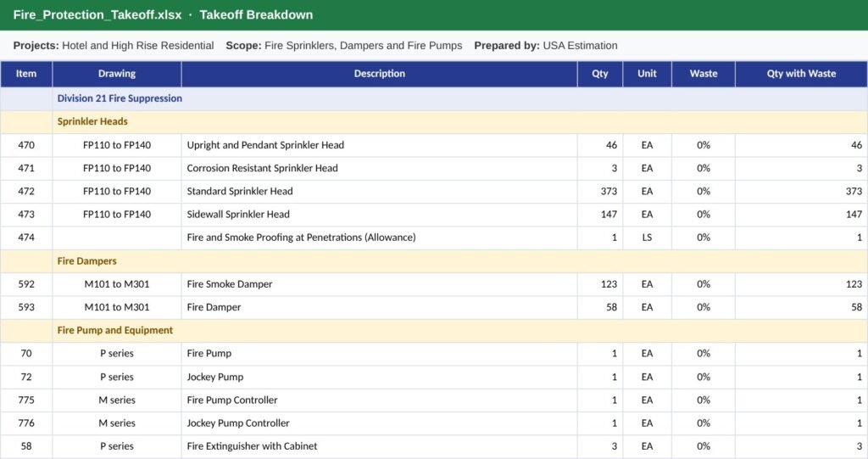Viewport: 868px width, 459px height.
Task: Select FP110 to FP140 drawing in row 470
Action: [117, 145]
